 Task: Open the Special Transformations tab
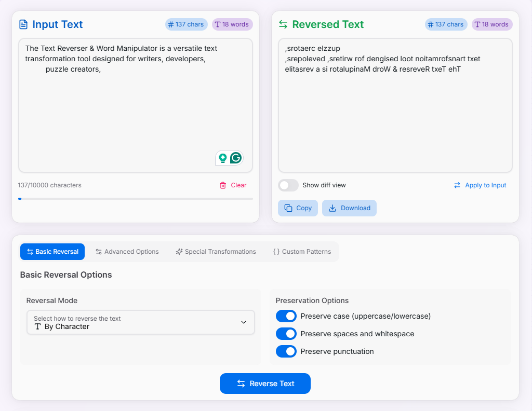click(216, 251)
